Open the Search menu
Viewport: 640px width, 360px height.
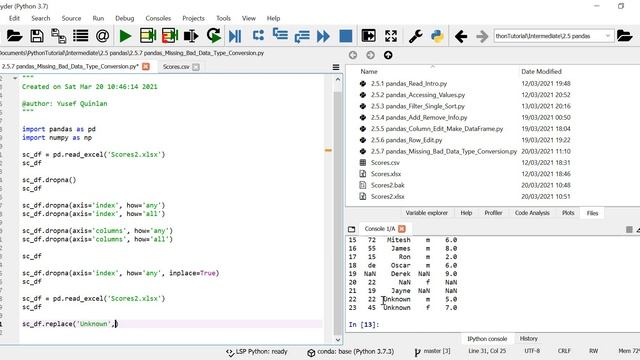(x=41, y=18)
